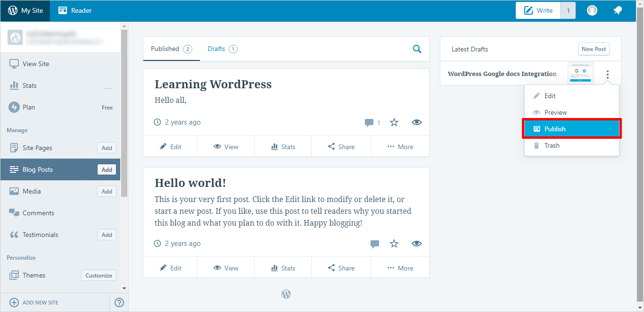Open comments icon on Learning WordPress post

(x=369, y=123)
